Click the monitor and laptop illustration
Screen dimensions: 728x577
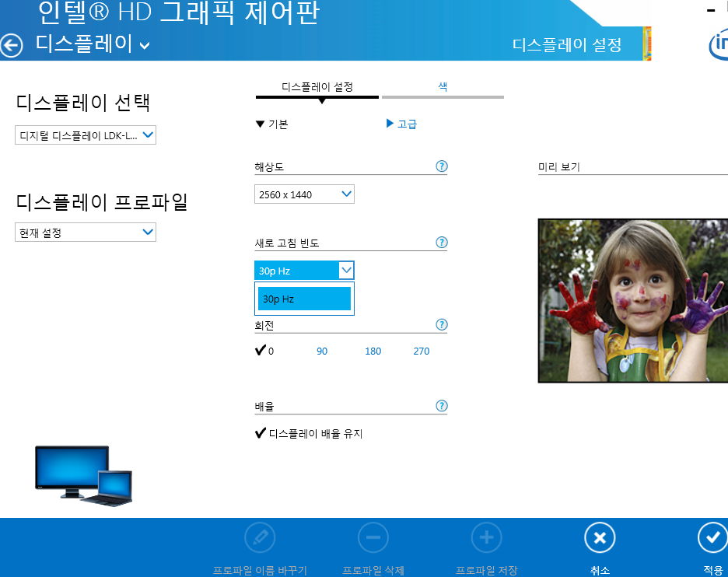click(83, 476)
